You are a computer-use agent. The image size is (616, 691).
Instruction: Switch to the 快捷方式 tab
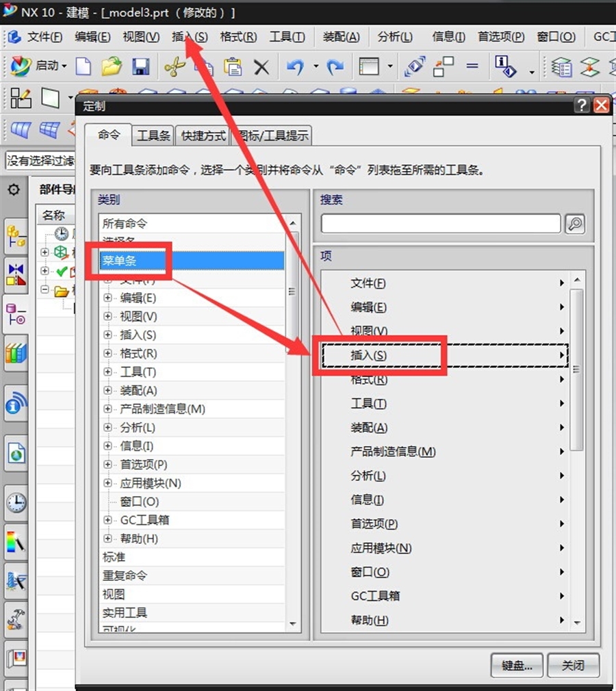click(x=203, y=135)
